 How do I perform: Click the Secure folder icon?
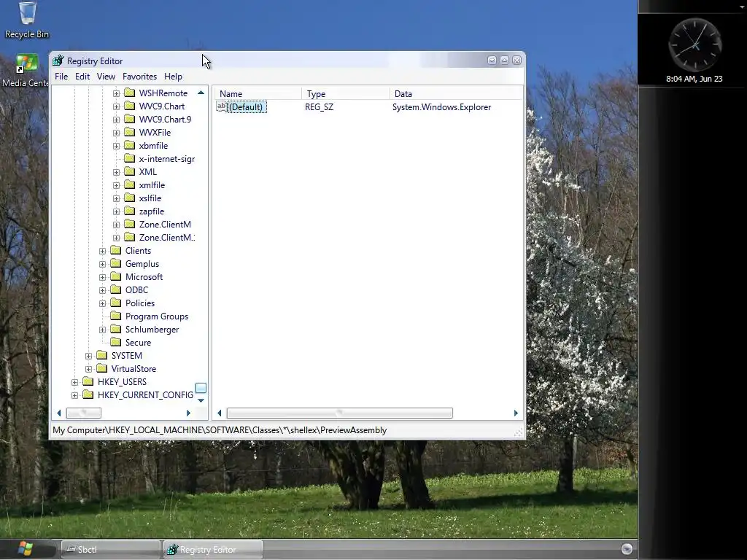tap(116, 342)
